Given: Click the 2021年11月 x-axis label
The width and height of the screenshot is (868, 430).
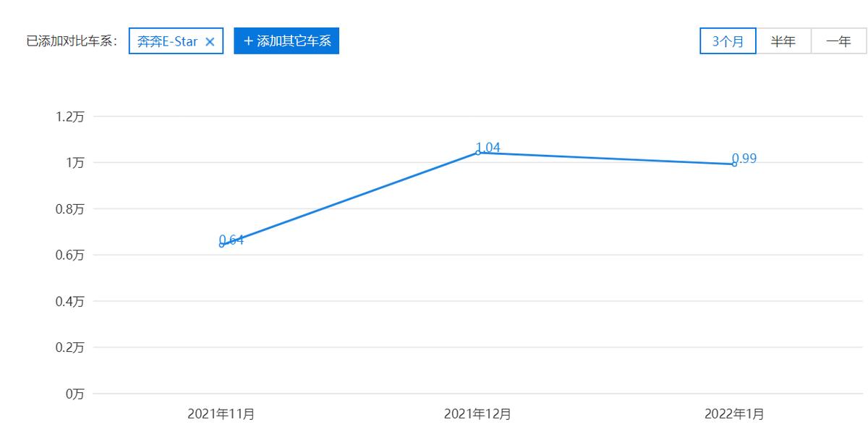Looking at the screenshot, I should coord(221,414).
